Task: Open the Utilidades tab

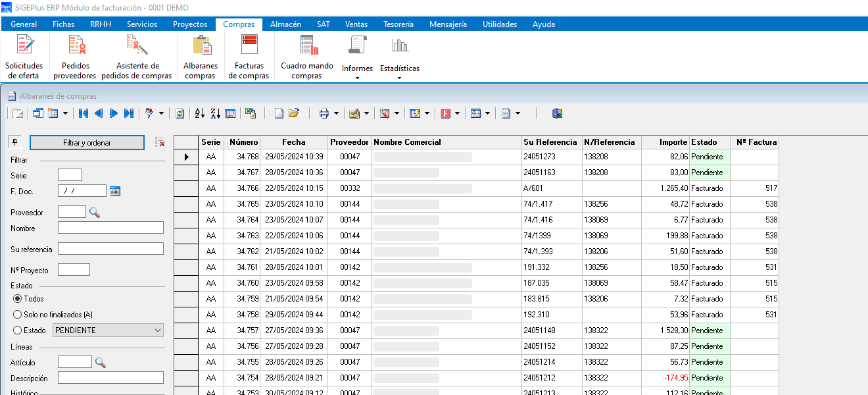Action: pyautogui.click(x=500, y=24)
